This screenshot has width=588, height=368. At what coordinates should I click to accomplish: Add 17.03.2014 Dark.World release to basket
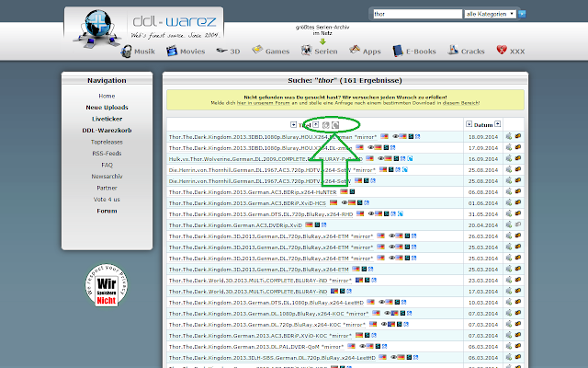[508, 291]
